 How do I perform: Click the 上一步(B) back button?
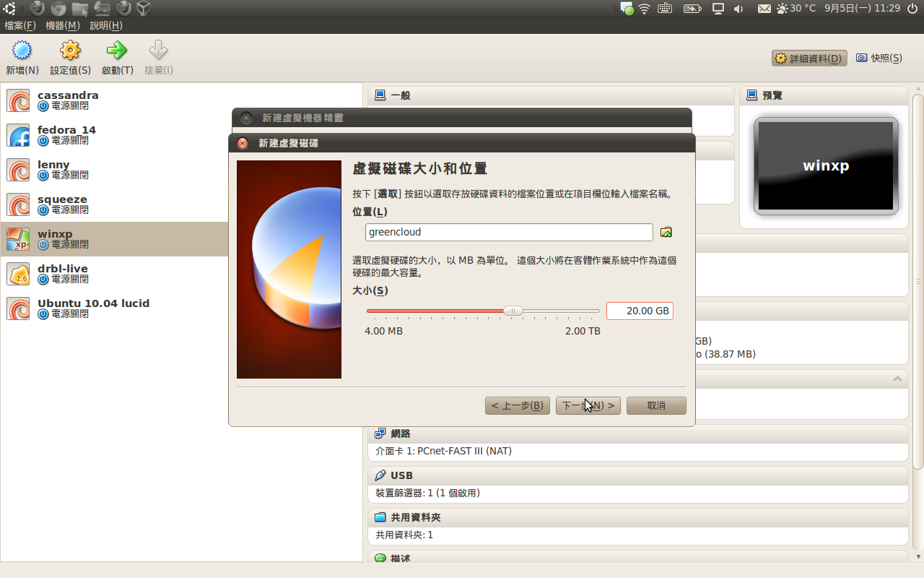517,405
